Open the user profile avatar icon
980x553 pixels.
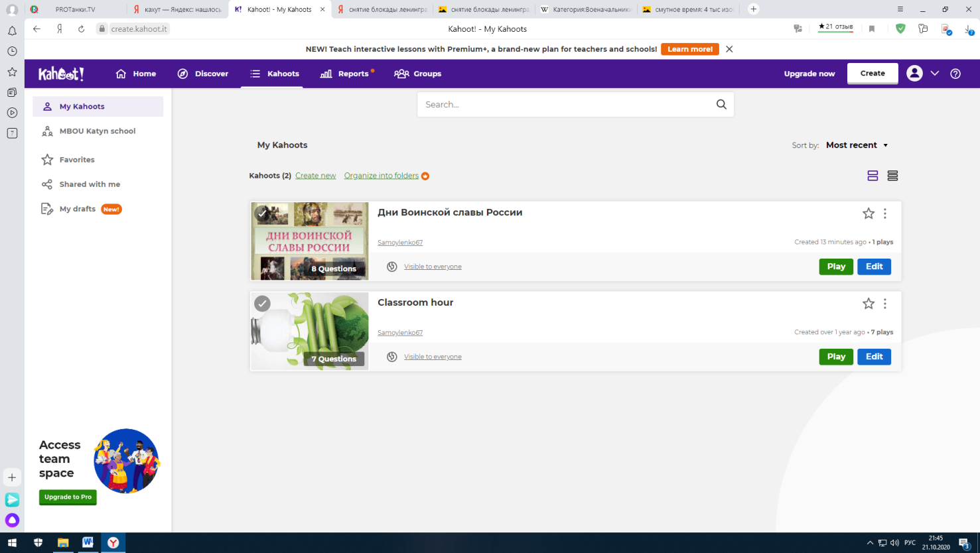(x=914, y=74)
